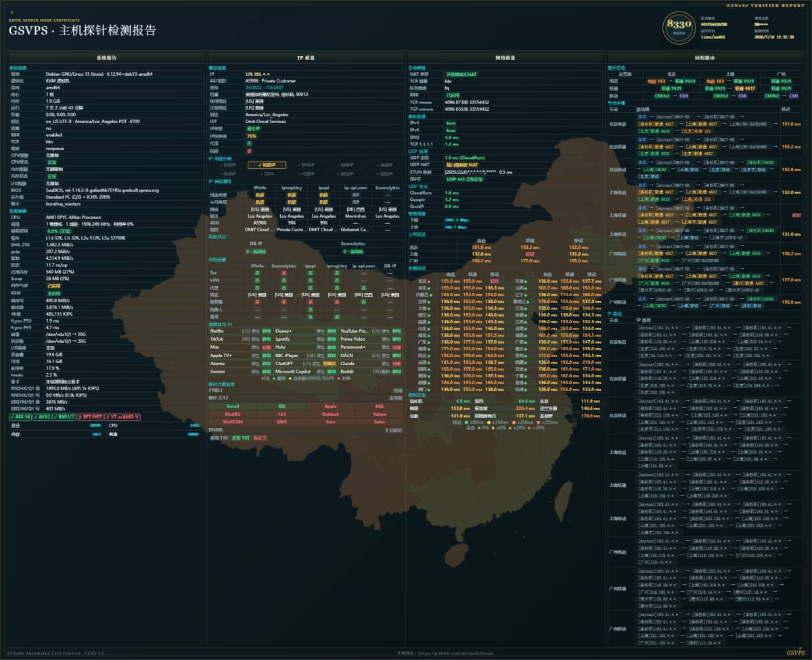This screenshot has width=812, height=660.
Task: Click the 电信 163 route tag for 北京
Action: click(x=657, y=81)
